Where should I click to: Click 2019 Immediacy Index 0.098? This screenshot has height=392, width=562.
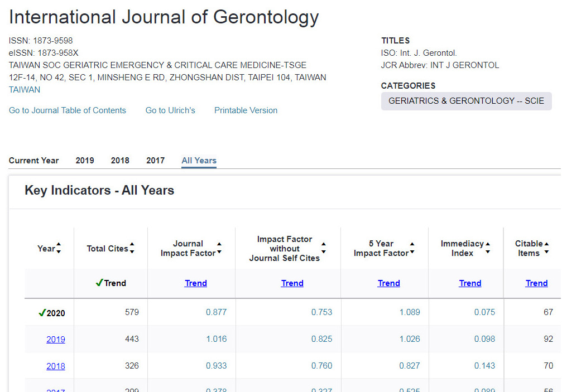(x=484, y=339)
